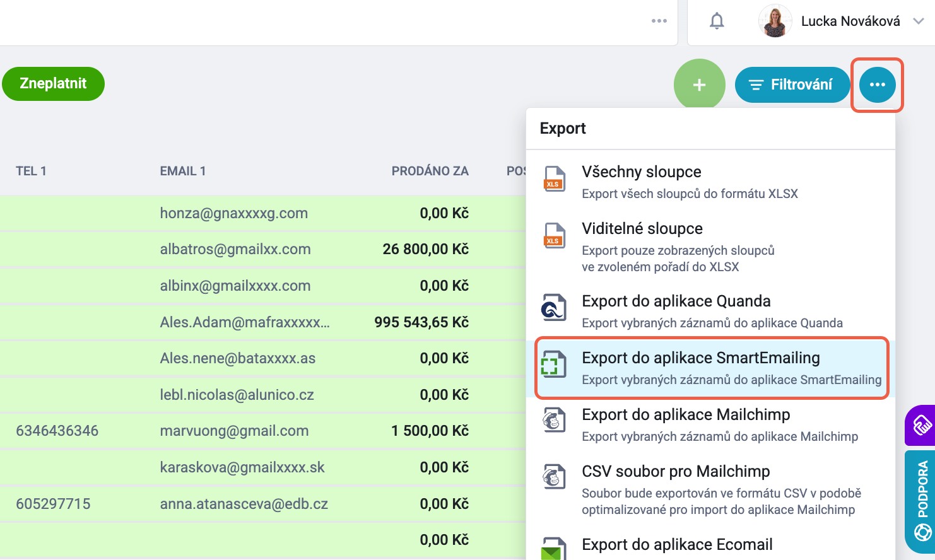
Task: Choose Export do aplikace Ecomail
Action: point(711,545)
